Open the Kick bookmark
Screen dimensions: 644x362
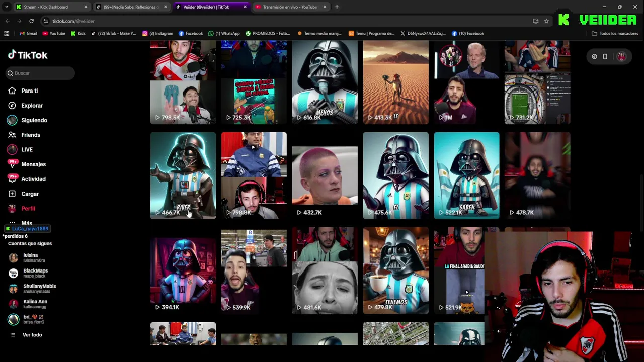[x=78, y=34]
